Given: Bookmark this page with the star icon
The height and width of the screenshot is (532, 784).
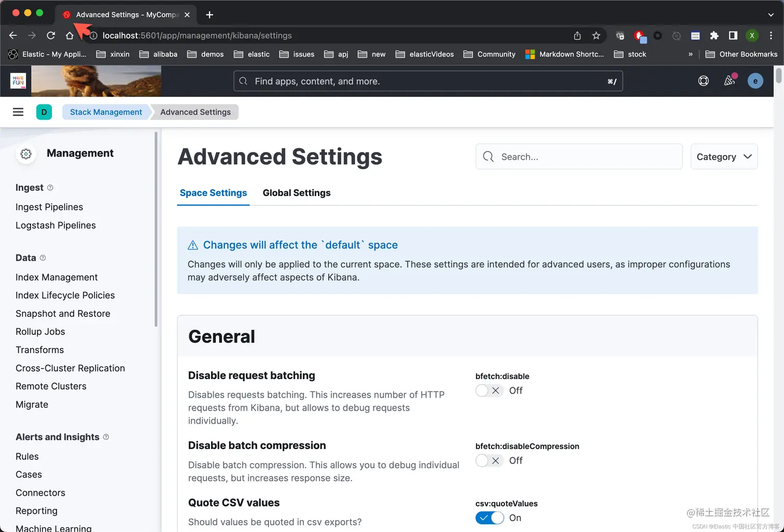Looking at the screenshot, I should (x=596, y=35).
